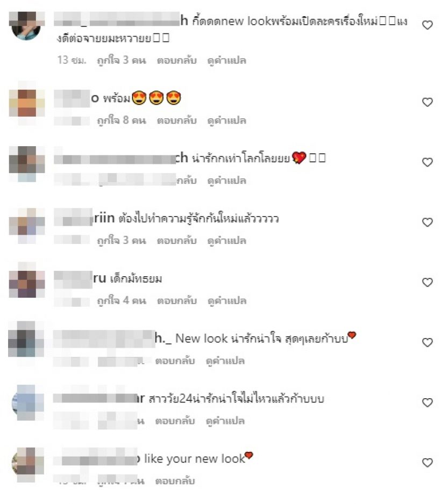Open profile picture of first commenter

(x=26, y=26)
